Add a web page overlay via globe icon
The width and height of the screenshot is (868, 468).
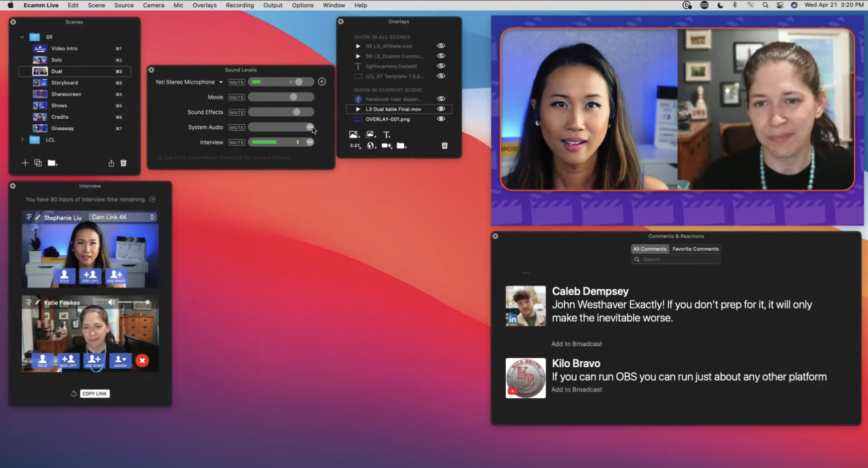coord(371,146)
